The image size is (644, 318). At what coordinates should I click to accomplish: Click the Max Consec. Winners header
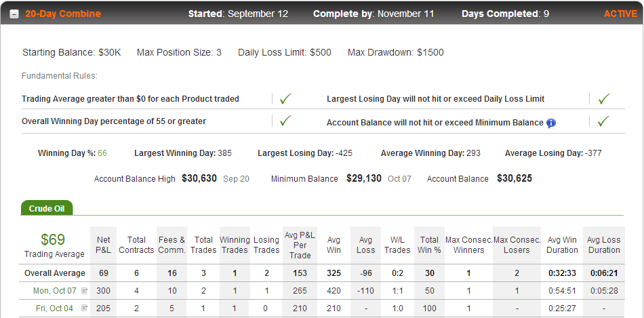tap(468, 245)
